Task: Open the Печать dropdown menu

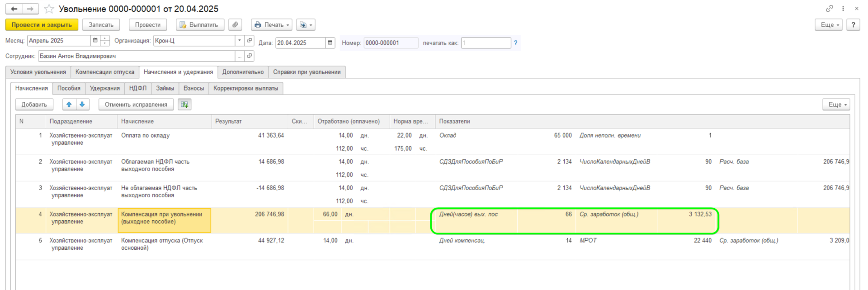Action: point(271,25)
